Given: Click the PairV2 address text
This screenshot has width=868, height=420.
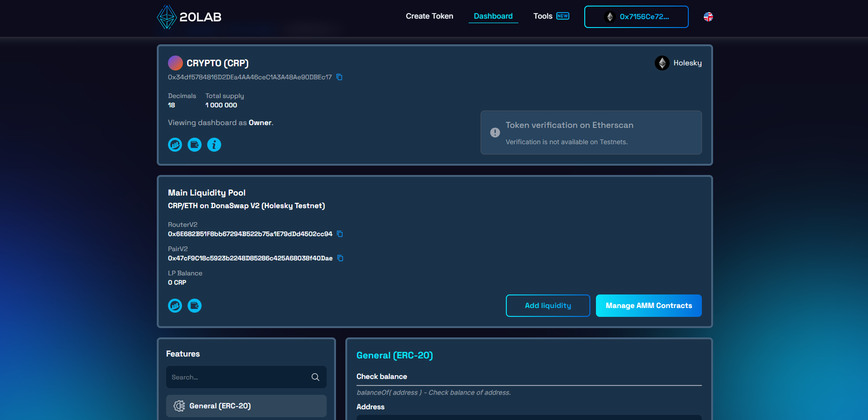Looking at the screenshot, I should [x=250, y=258].
